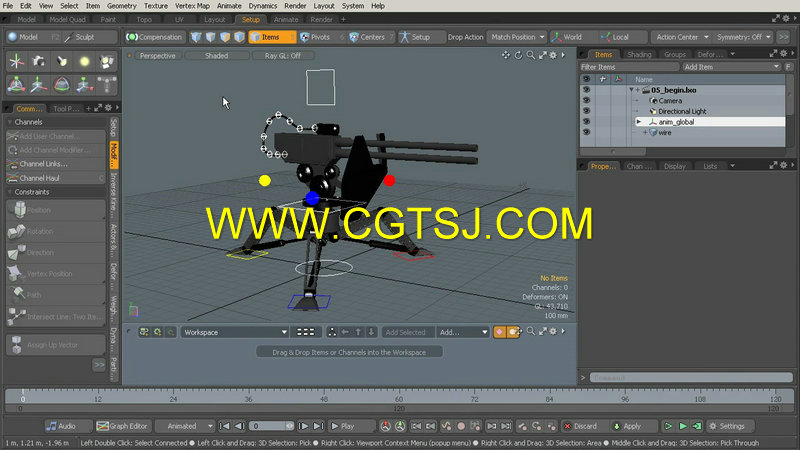Open the Dynamics menu
The height and width of the screenshot is (450, 800).
pyautogui.click(x=263, y=6)
